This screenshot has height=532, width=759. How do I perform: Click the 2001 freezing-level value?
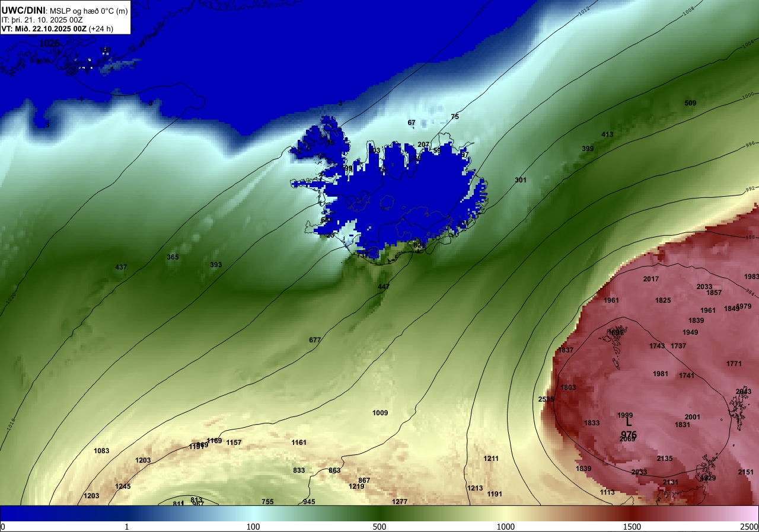(x=693, y=417)
